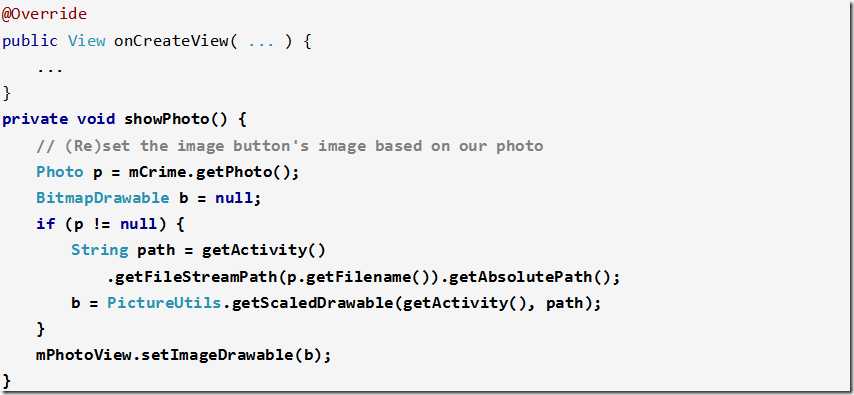Click the gray comment line about image button

tap(290, 146)
